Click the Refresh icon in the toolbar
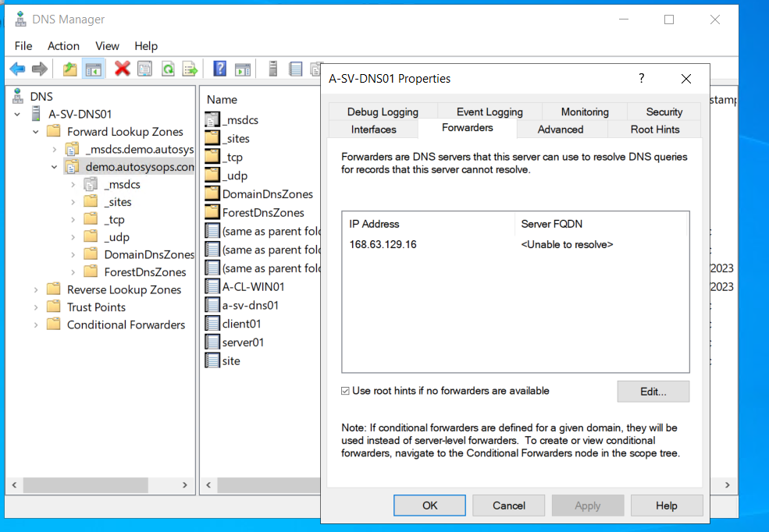 coord(167,69)
